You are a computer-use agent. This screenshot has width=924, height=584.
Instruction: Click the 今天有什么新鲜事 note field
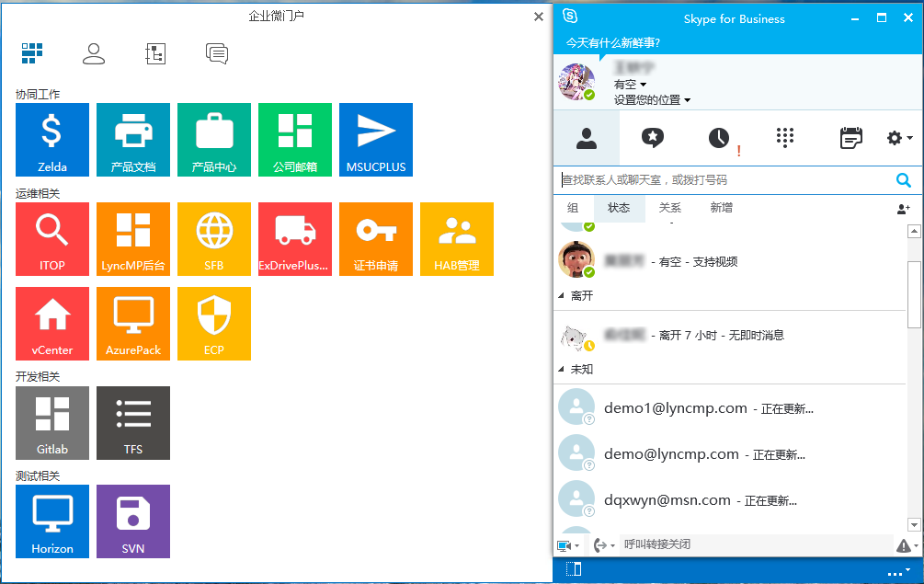click(613, 42)
